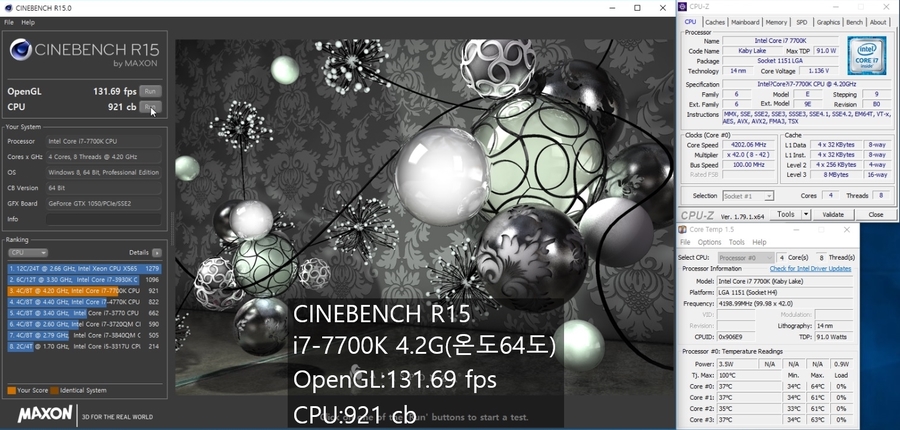Maximize the Cinebench window
This screenshot has height=430, width=900.
pos(637,8)
